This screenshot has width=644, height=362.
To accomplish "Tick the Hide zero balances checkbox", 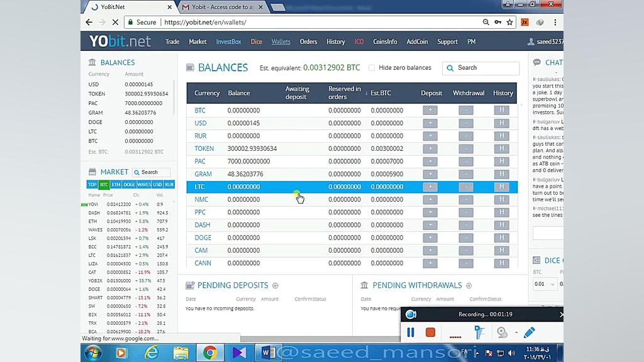I will point(372,68).
